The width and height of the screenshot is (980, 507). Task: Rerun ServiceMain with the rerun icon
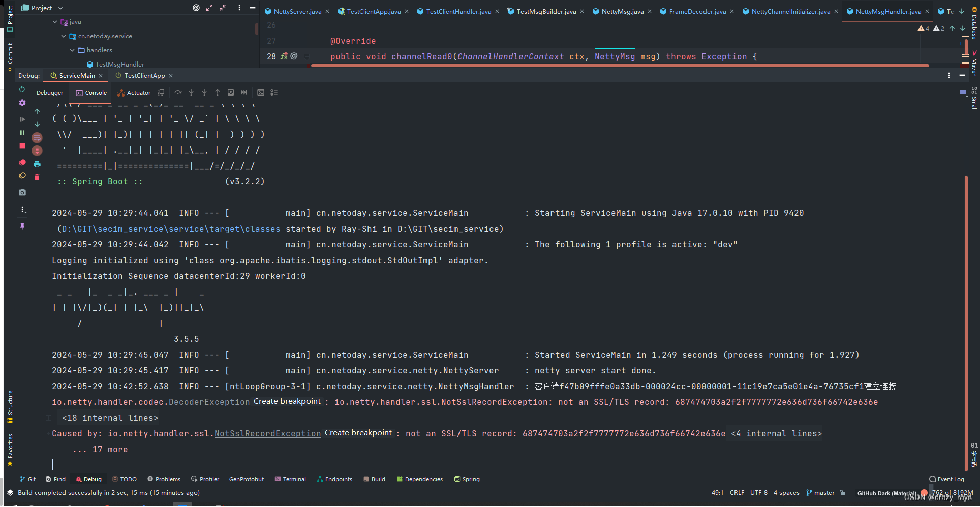[22, 89]
